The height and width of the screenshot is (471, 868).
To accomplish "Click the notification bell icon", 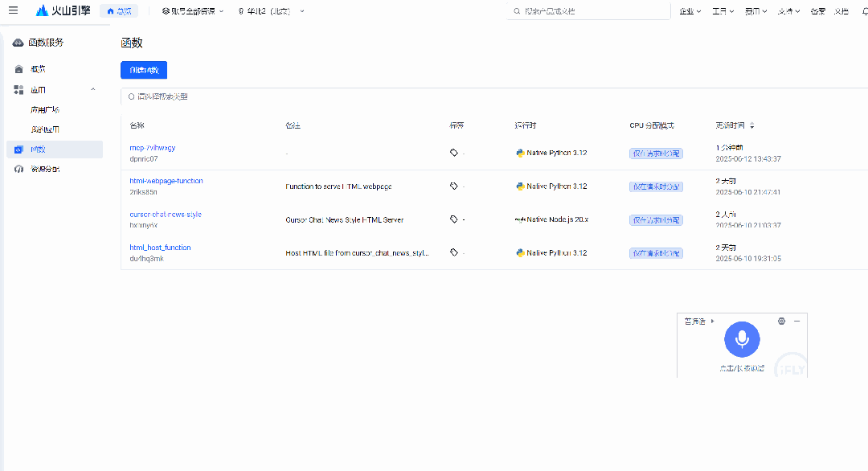I will [862, 11].
